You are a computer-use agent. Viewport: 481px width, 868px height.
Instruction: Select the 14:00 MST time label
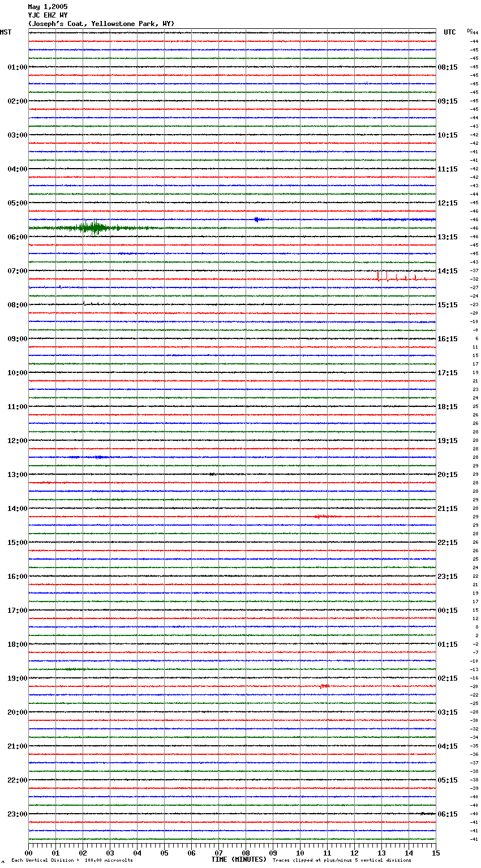[x=17, y=509]
